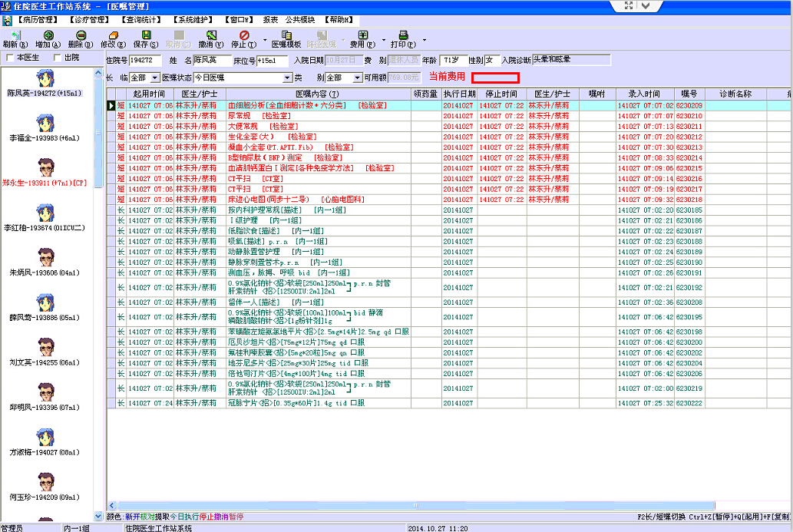Screen dimensions: 793x532
Task: Select the 尿常规 [检验室] order row
Action: coord(448,116)
